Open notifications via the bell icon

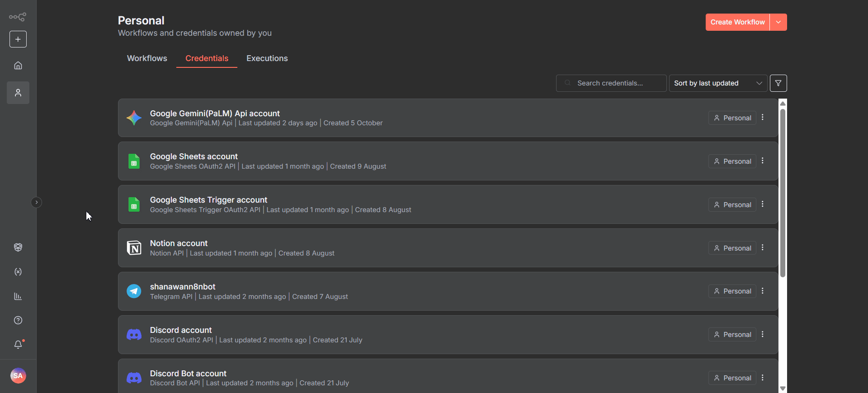point(18,345)
